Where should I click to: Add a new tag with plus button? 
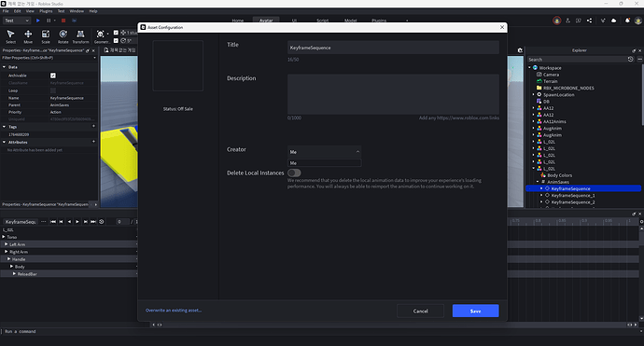tap(93, 126)
